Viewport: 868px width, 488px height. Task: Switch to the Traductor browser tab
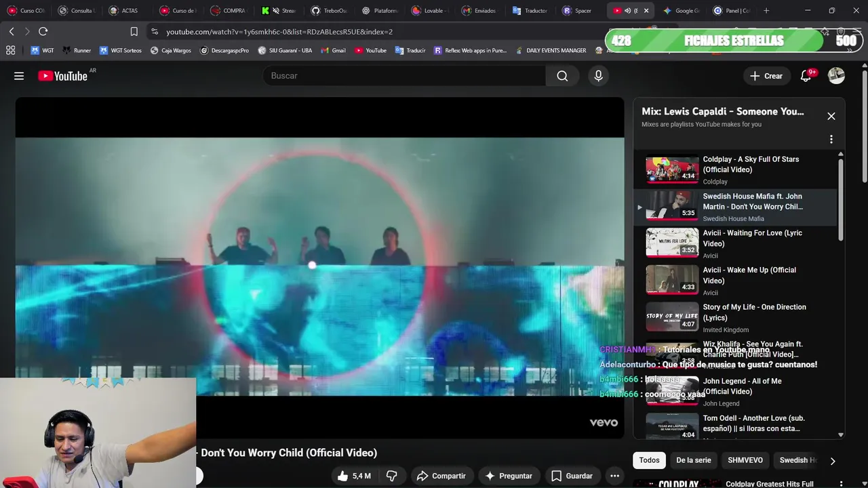530,11
